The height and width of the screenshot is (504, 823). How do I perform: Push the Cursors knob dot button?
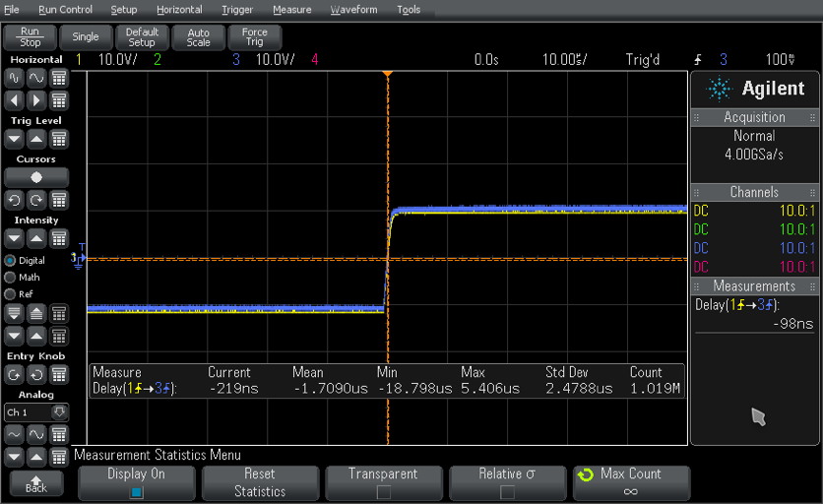point(36,177)
